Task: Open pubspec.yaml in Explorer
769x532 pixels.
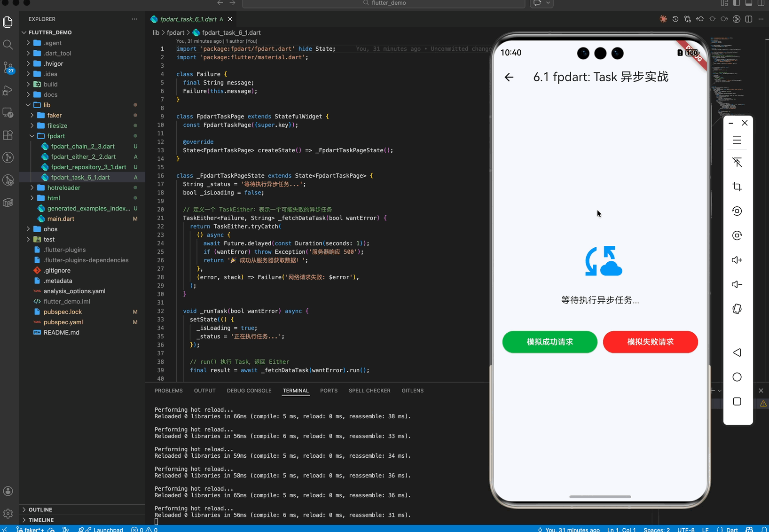Action: click(x=63, y=322)
